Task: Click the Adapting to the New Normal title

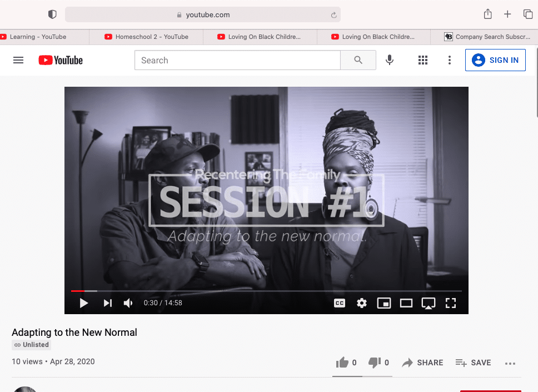Action: 74,333
